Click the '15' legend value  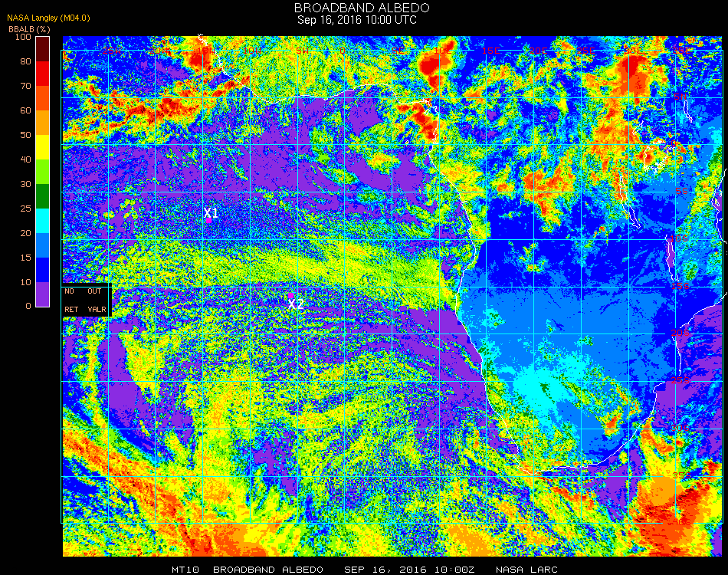coord(25,258)
